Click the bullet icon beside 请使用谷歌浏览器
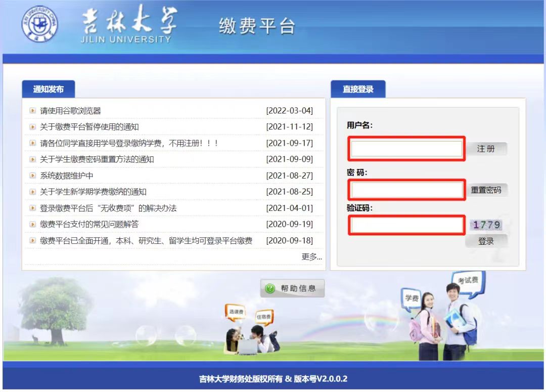The height and width of the screenshot is (392, 546). point(32,111)
